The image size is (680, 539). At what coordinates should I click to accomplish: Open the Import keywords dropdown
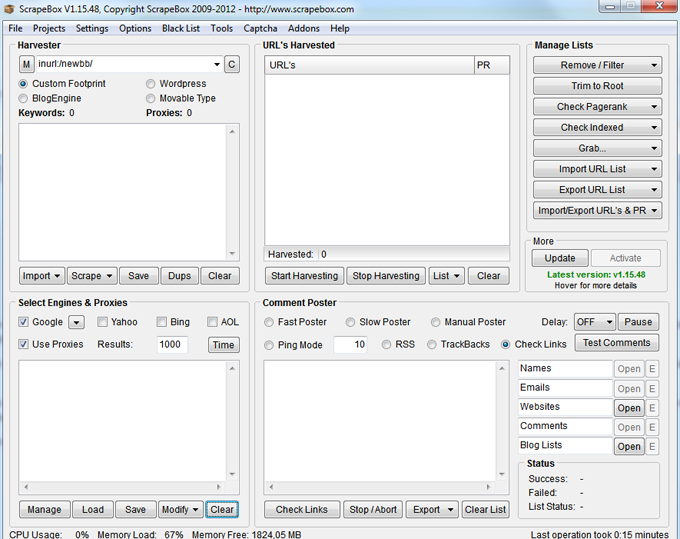click(x=42, y=276)
